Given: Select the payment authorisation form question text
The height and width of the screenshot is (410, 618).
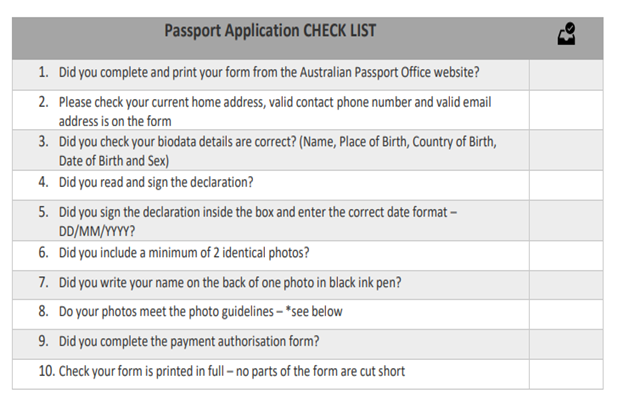Looking at the screenshot, I should 189,342.
